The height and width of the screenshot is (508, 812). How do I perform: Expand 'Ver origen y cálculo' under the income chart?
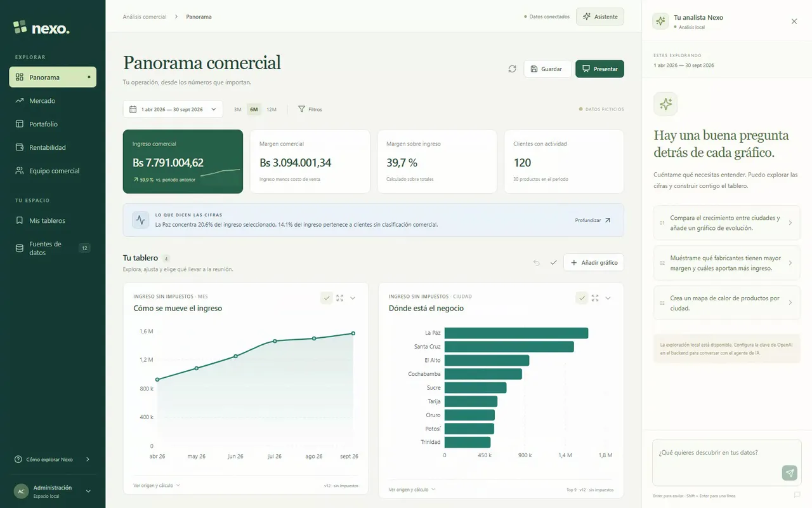(157, 485)
